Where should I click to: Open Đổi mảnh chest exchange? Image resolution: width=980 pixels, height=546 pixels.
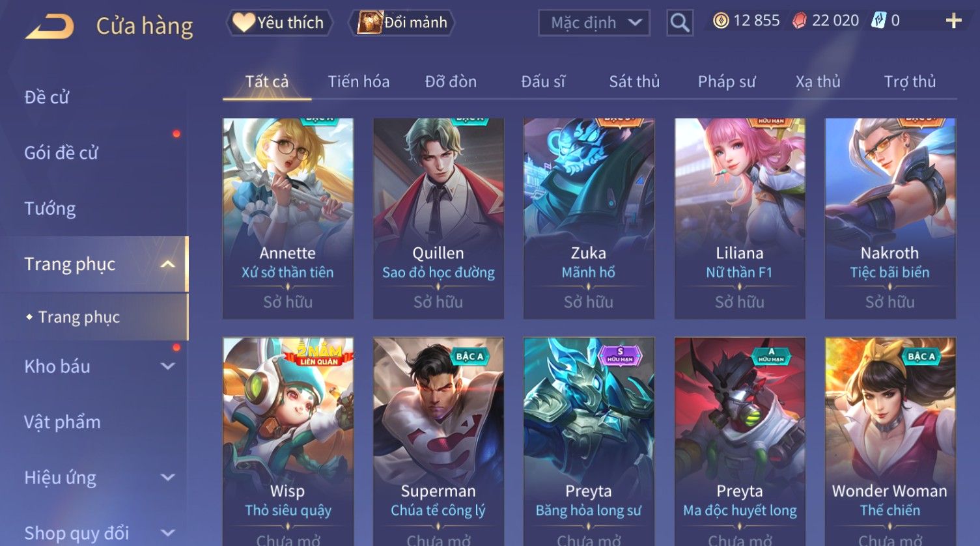pyautogui.click(x=402, y=23)
